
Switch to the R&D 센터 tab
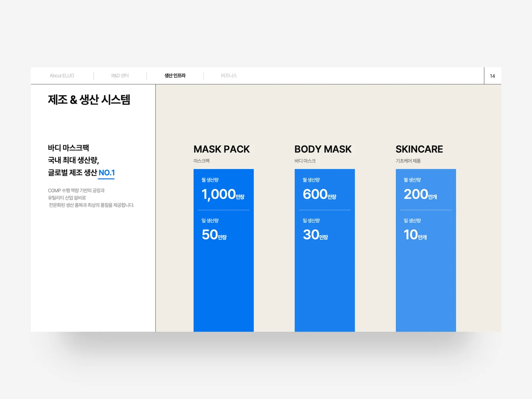(x=120, y=76)
